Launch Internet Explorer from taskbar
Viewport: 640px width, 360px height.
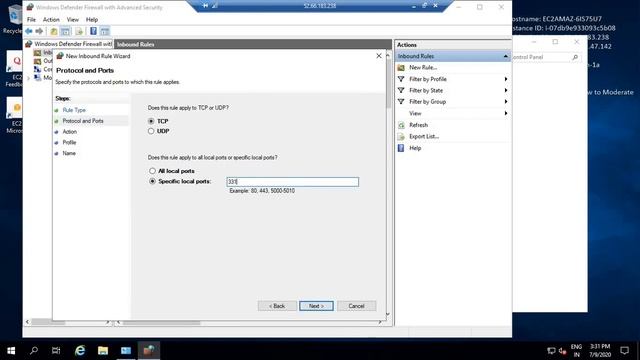(80, 350)
